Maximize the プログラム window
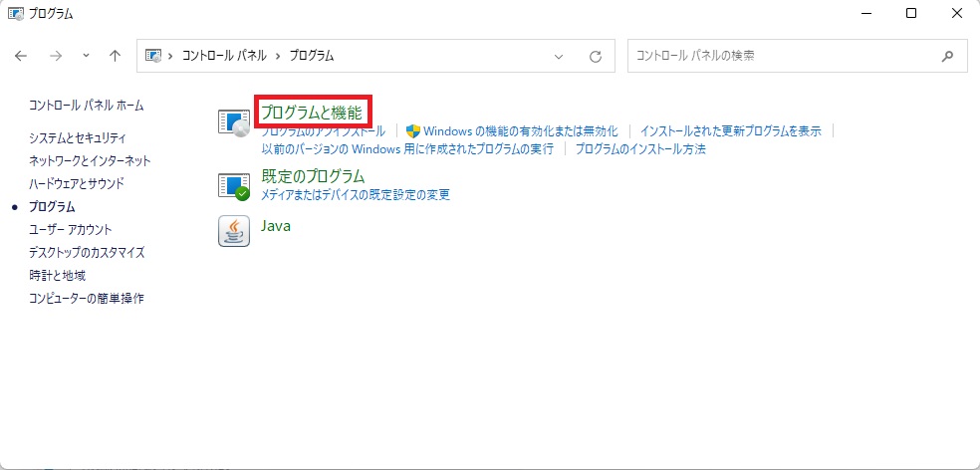Viewport: 980px width, 470px height. tap(911, 13)
